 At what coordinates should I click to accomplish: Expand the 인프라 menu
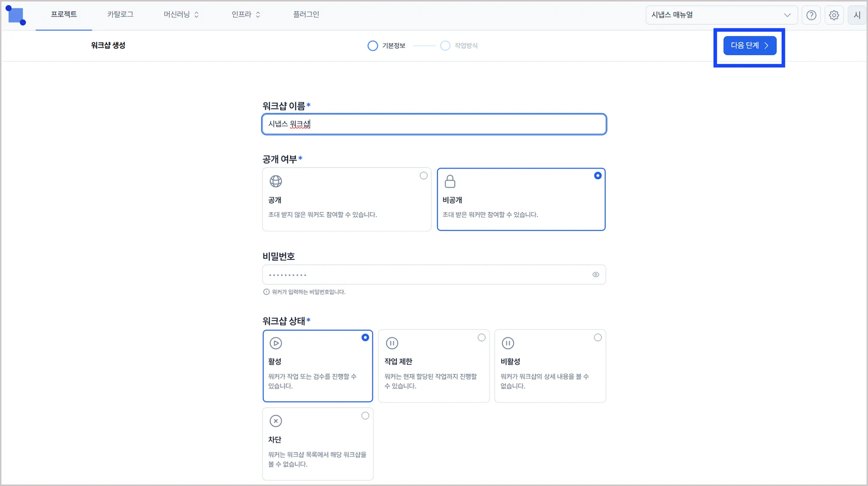pyautogui.click(x=246, y=14)
